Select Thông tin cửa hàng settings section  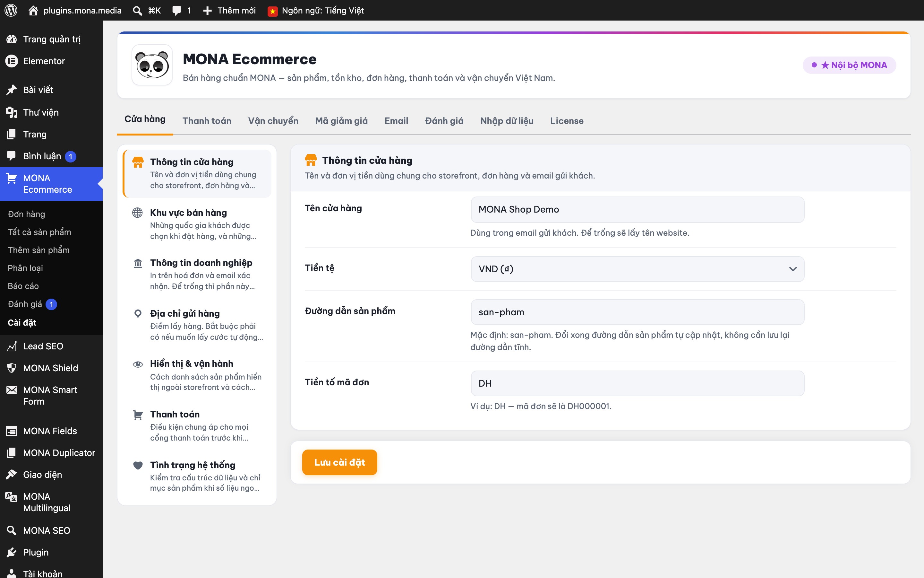tap(197, 173)
